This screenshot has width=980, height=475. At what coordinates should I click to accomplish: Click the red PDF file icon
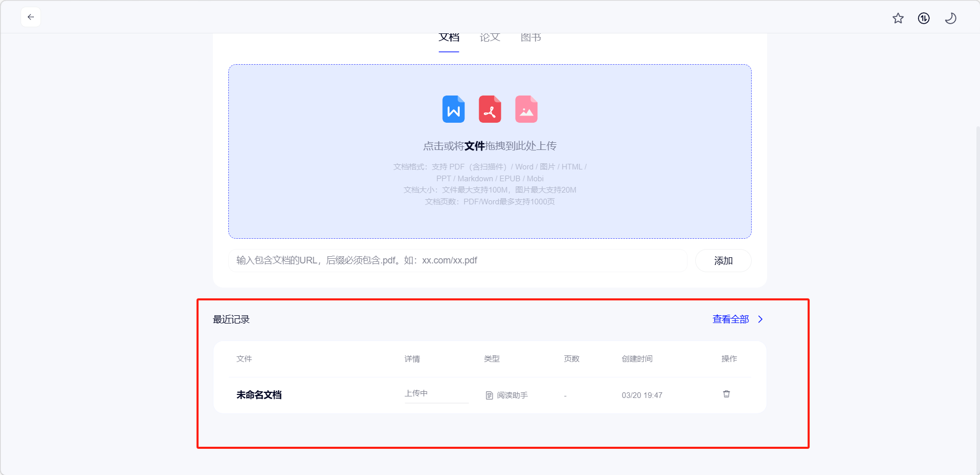click(490, 109)
